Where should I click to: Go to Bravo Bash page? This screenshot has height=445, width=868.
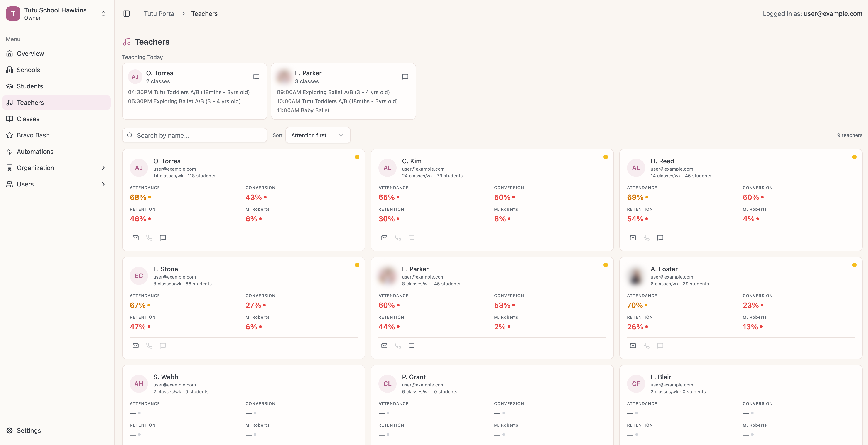pos(33,135)
